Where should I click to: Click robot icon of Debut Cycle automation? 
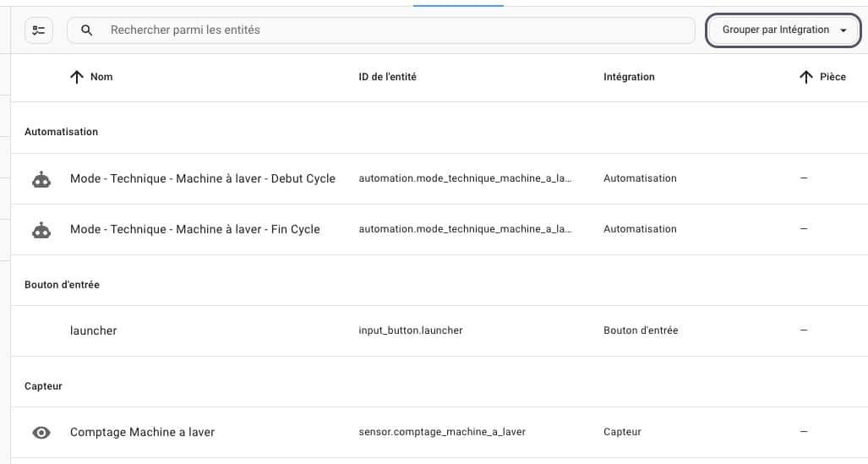coord(41,179)
